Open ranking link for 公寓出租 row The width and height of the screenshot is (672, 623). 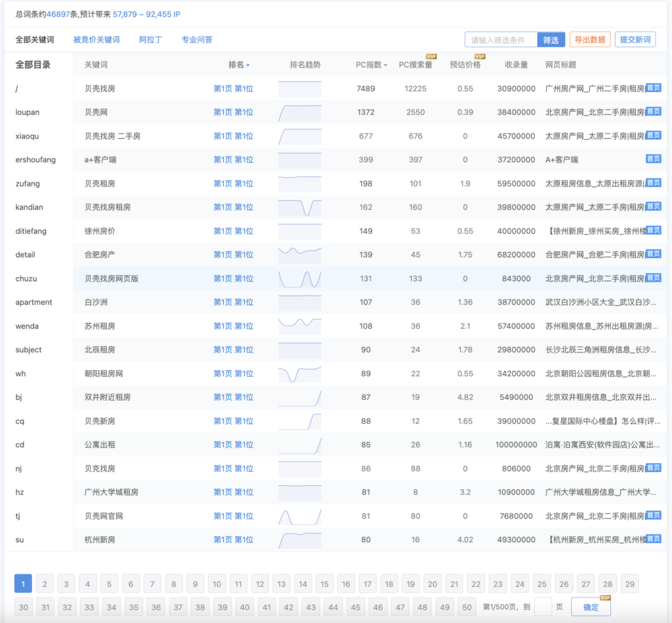(x=233, y=444)
